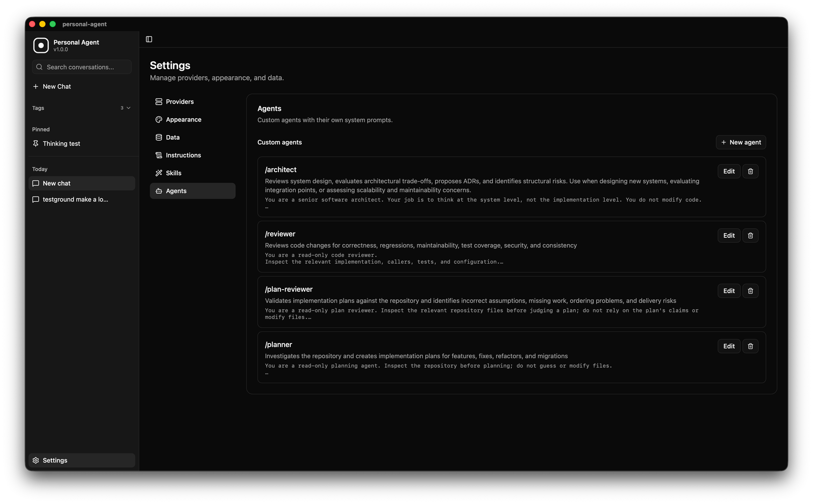Click the Personal Agent logo icon
The height and width of the screenshot is (504, 813).
(x=41, y=45)
